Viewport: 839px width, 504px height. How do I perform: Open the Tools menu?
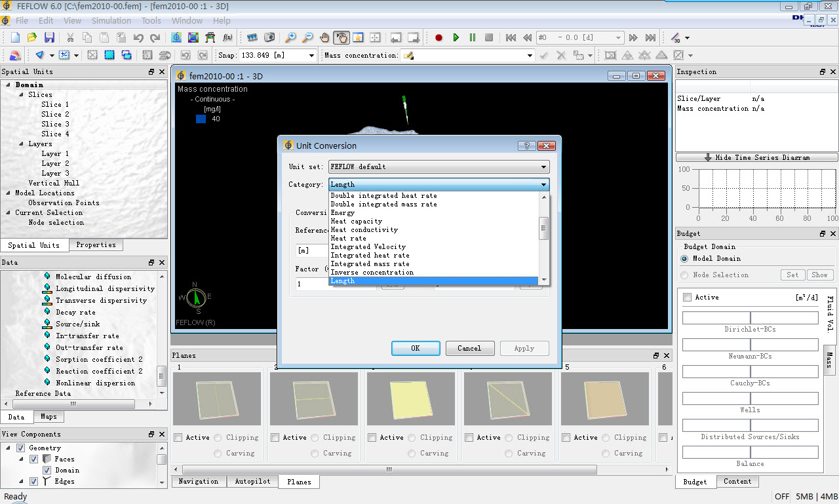pyautogui.click(x=151, y=20)
